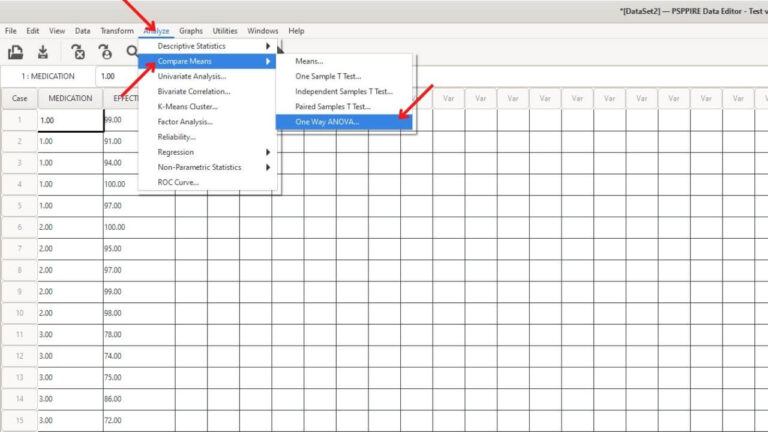Click the 100.00 value in row 6

point(115,227)
